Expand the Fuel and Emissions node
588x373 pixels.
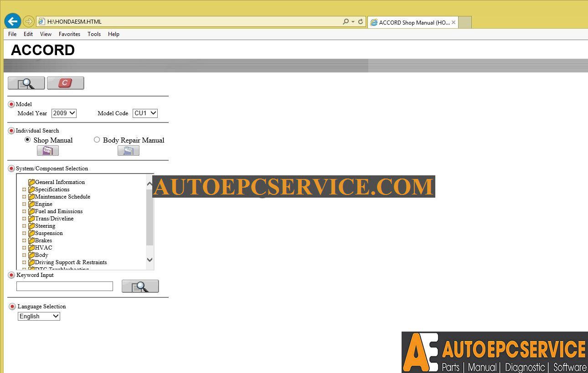coord(24,211)
